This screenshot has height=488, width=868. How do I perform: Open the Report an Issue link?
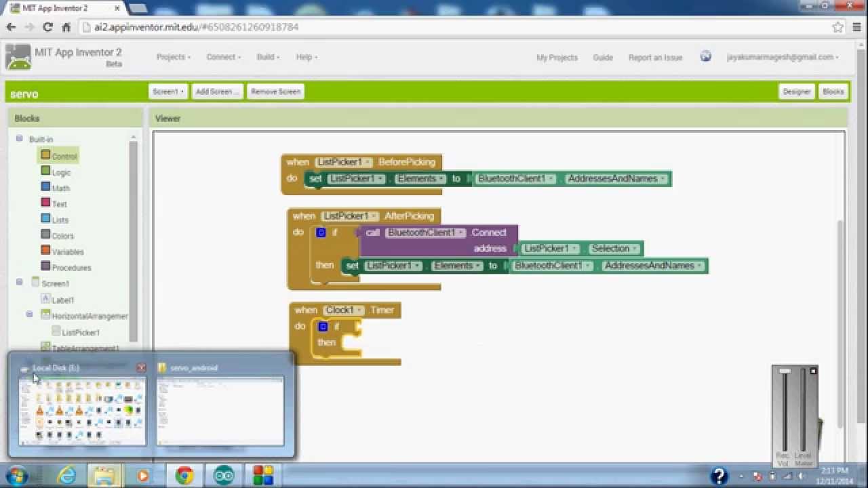(x=655, y=58)
